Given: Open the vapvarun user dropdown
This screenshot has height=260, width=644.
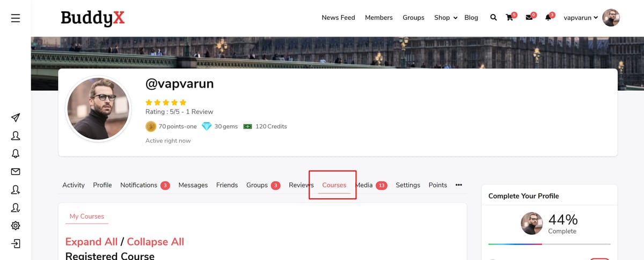Looking at the screenshot, I should pyautogui.click(x=581, y=18).
